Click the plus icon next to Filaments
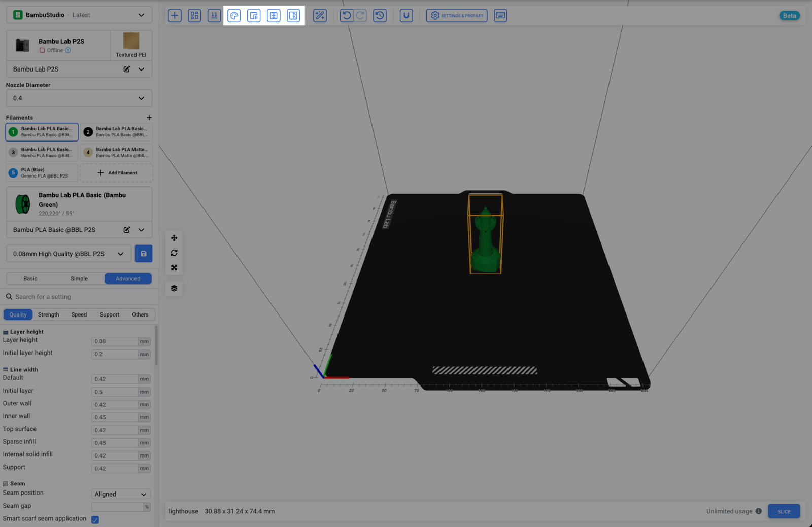 click(x=149, y=118)
